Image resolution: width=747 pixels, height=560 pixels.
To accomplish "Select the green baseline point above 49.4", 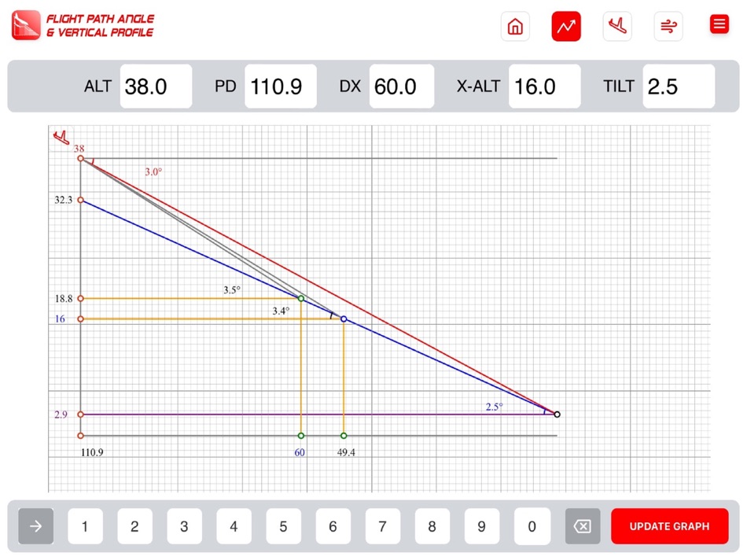I will coord(344,436).
